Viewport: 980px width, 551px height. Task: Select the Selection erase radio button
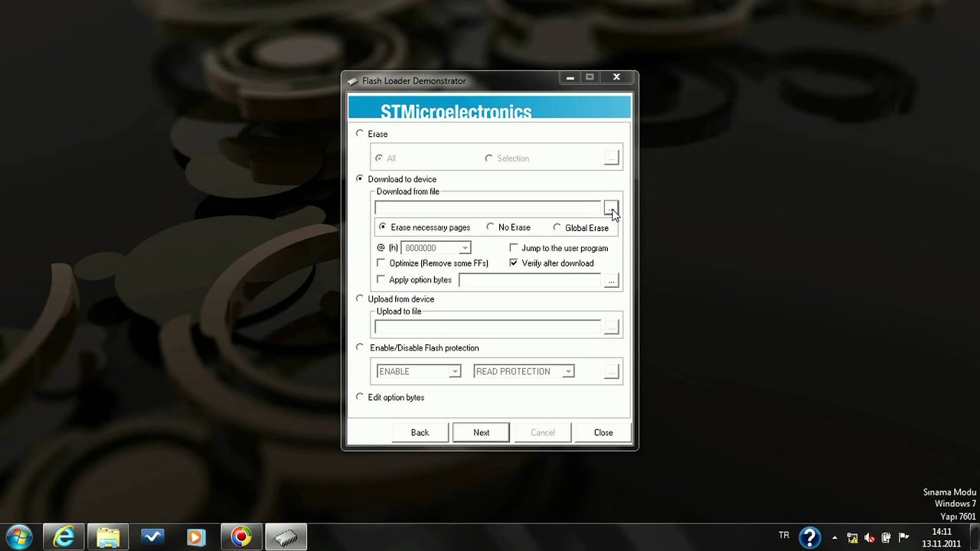point(488,158)
